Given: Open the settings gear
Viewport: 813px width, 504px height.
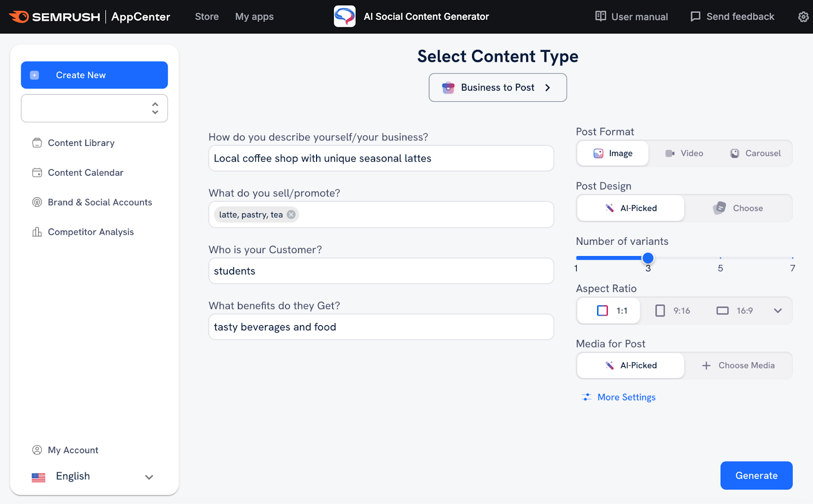Looking at the screenshot, I should tap(803, 16).
